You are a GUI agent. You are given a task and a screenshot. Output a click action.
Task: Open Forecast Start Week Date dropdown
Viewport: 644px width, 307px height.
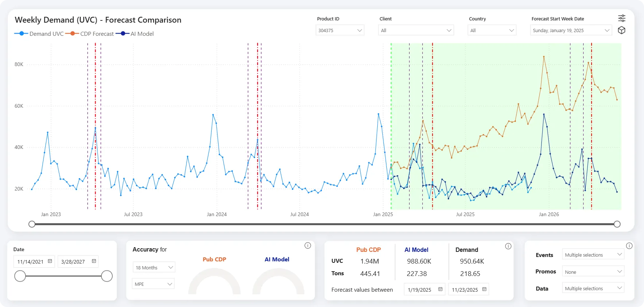coord(571,30)
